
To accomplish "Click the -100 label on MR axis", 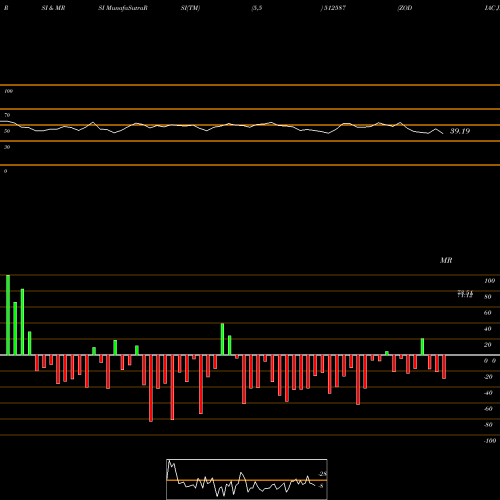I will pos(490,441).
